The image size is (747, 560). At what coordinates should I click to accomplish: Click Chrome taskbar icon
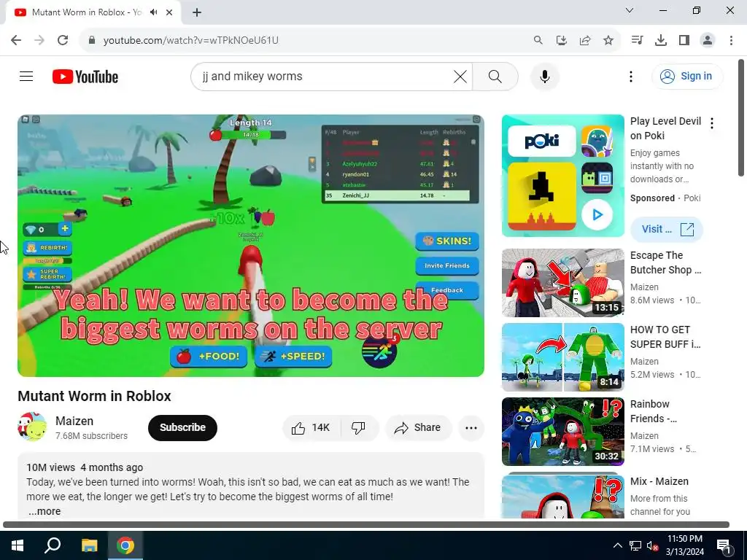point(125,545)
